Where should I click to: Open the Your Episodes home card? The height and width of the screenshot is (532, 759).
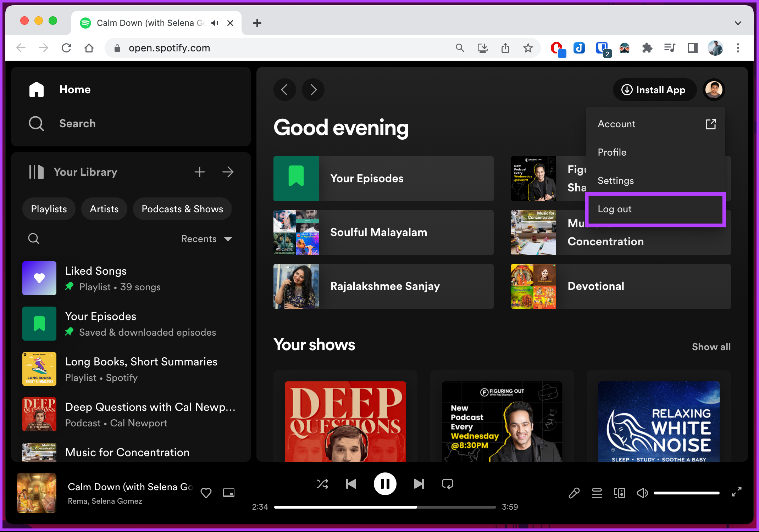(383, 179)
